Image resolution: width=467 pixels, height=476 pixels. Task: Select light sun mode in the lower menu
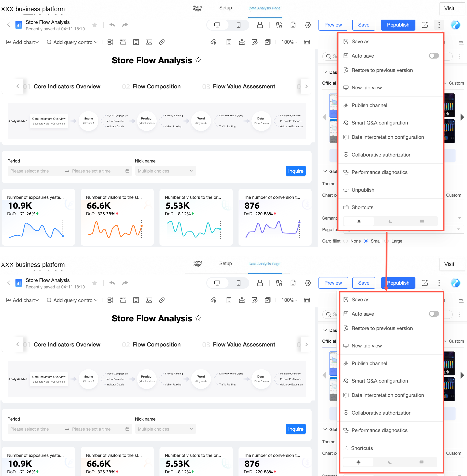coord(358,462)
